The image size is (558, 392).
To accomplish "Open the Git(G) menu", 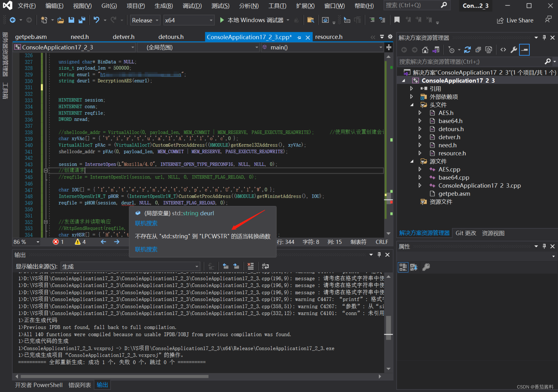I will (x=109, y=6).
